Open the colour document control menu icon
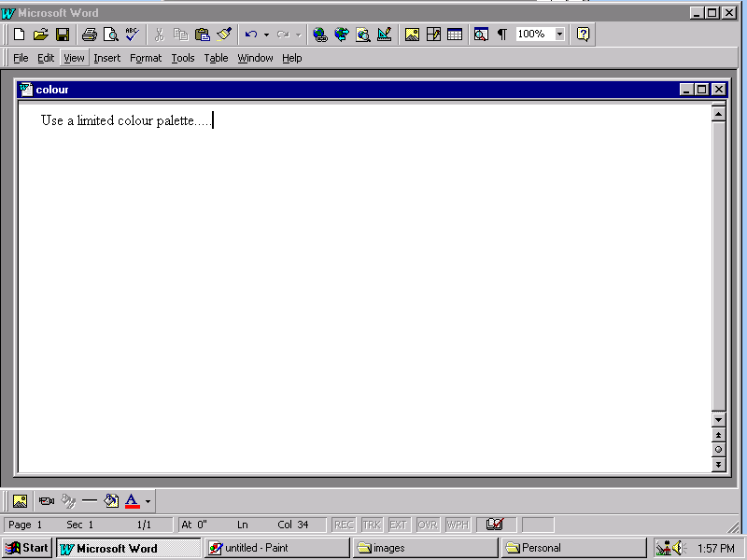This screenshot has height=560, width=747. tap(26, 90)
